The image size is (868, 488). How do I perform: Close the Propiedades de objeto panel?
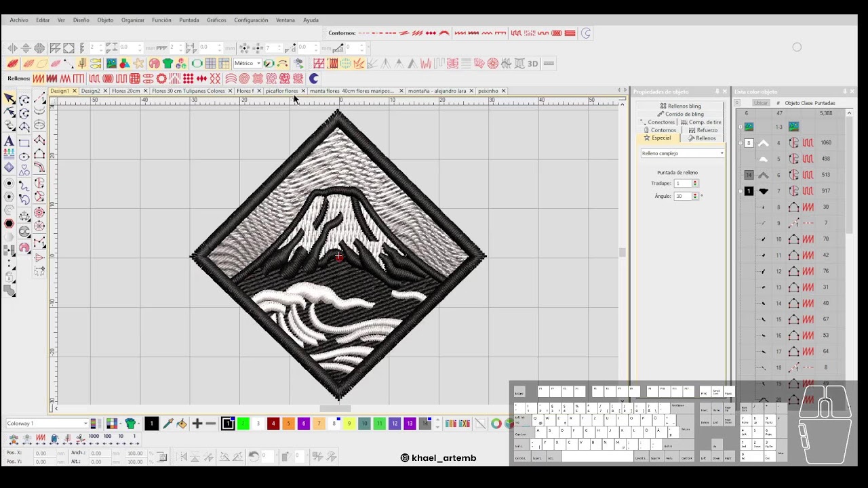(725, 91)
